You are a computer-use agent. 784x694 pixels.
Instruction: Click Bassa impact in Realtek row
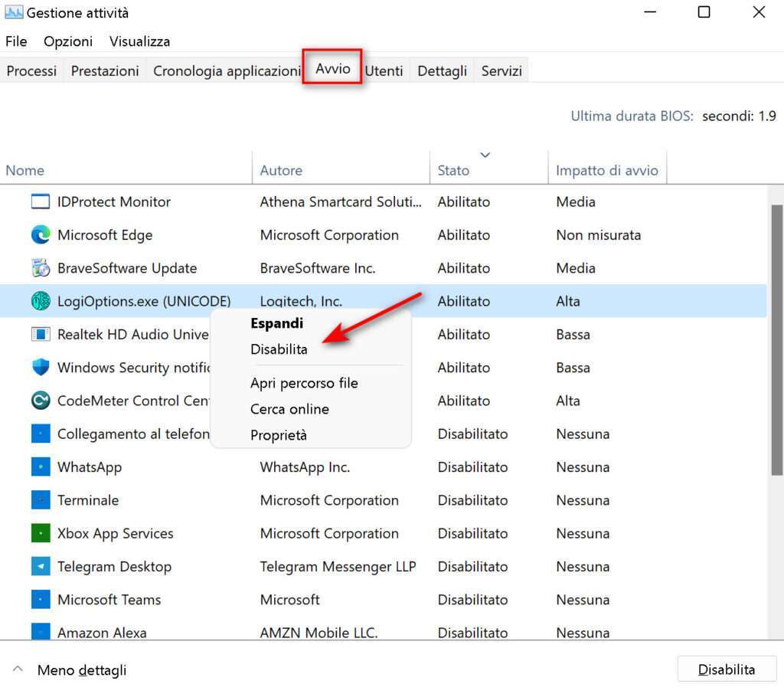tap(573, 334)
